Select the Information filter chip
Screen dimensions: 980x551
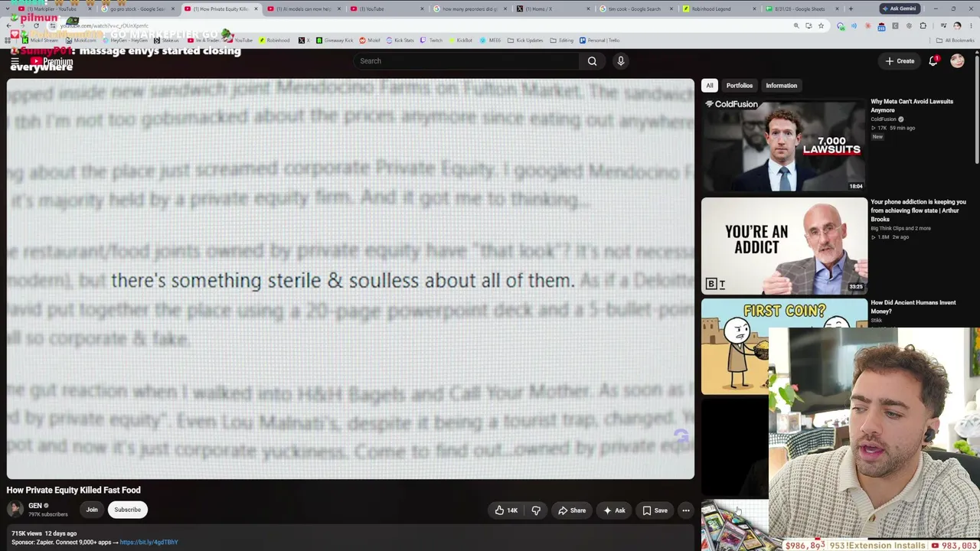tap(782, 86)
